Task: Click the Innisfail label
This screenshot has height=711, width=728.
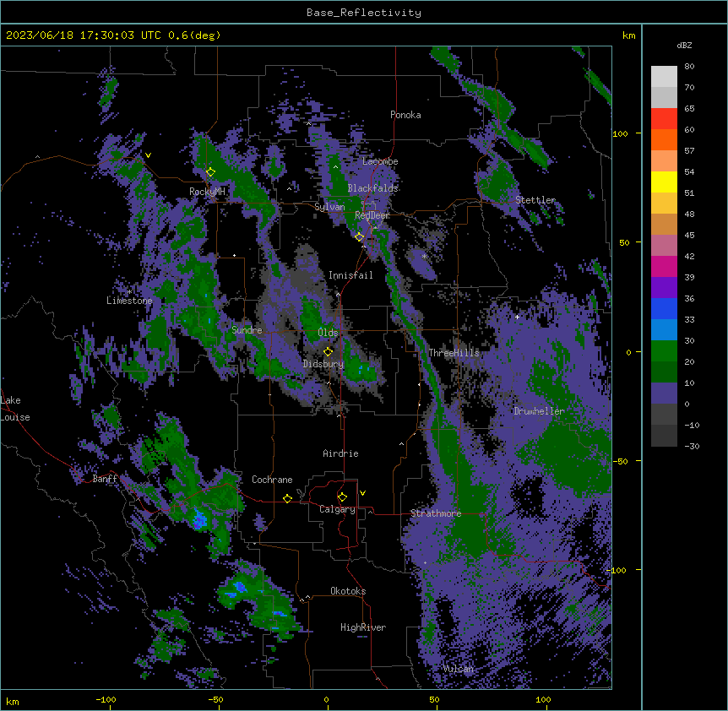Action: pyautogui.click(x=350, y=275)
